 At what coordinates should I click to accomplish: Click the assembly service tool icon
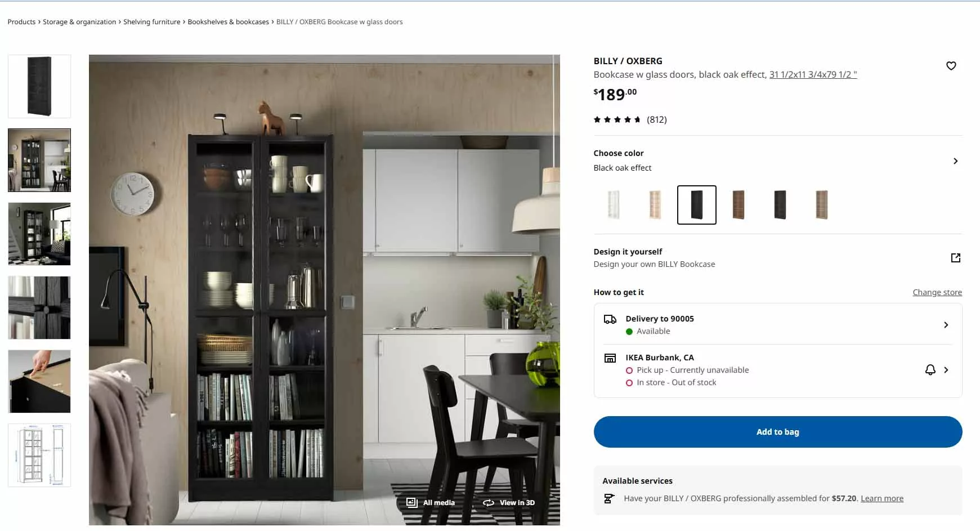(x=608, y=498)
